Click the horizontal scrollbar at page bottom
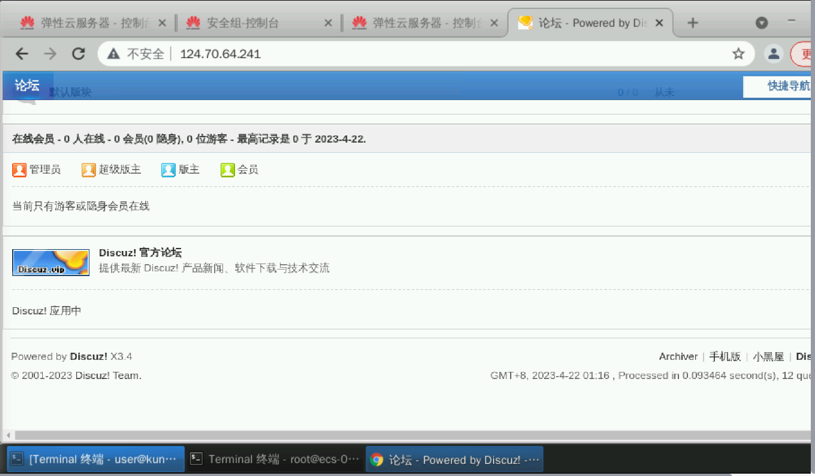The height and width of the screenshot is (476, 815). click(400, 435)
